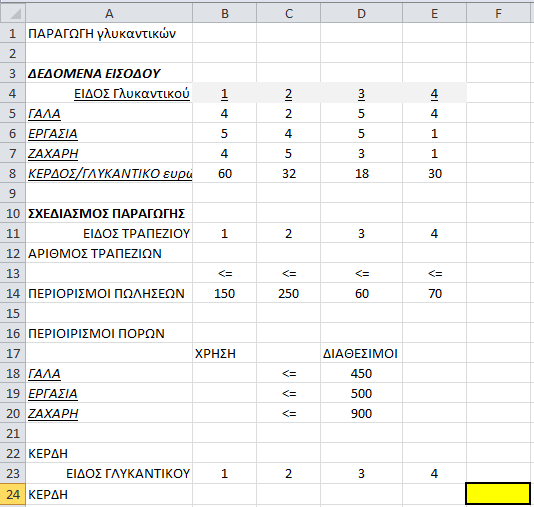Screen dimensions: 534x507
Task: Click available value 900 for ΖΑΧΑΡΗ
Action: [x=361, y=413]
